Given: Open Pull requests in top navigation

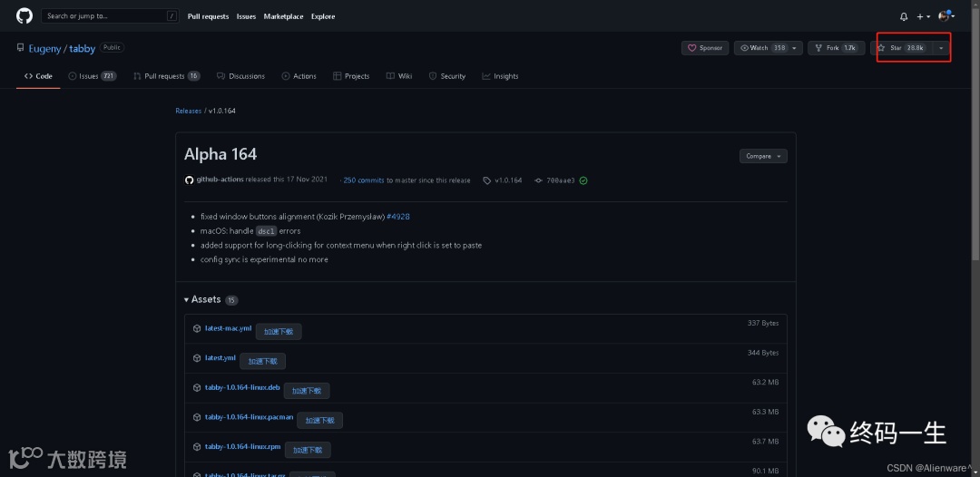Looking at the screenshot, I should [208, 16].
